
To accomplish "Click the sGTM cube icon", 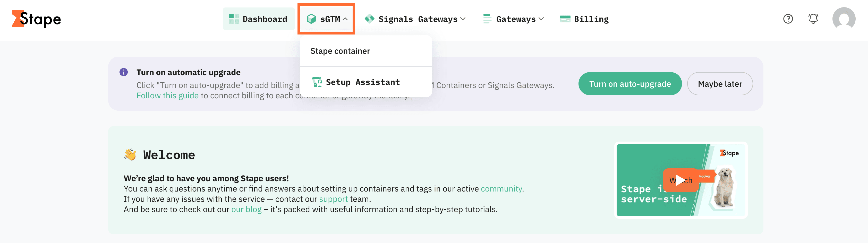I will (x=311, y=19).
